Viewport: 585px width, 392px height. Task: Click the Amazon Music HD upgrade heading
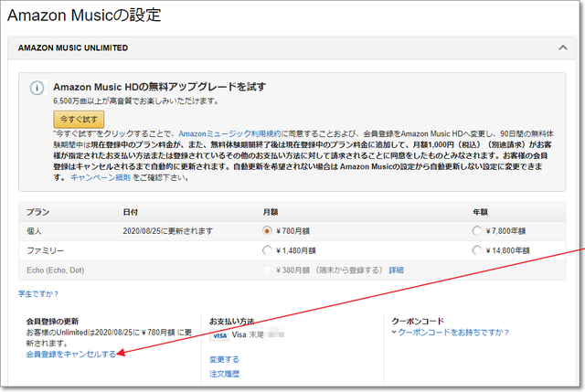point(159,86)
